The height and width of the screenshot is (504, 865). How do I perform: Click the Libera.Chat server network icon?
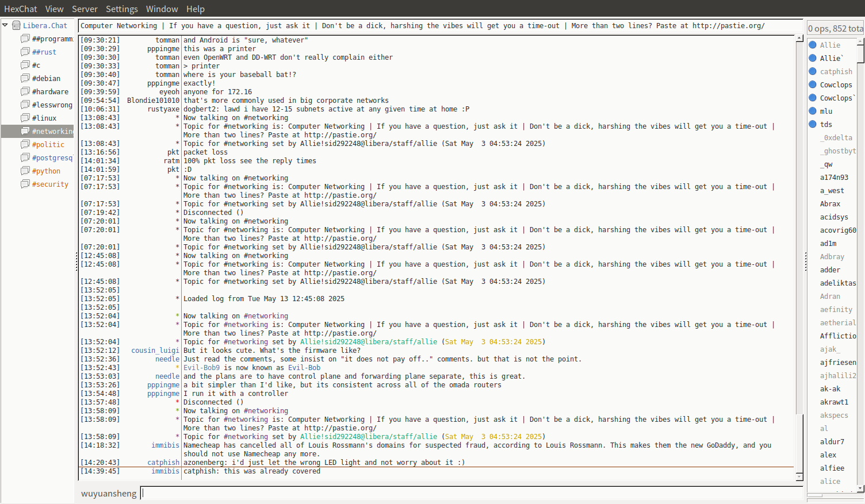point(17,25)
